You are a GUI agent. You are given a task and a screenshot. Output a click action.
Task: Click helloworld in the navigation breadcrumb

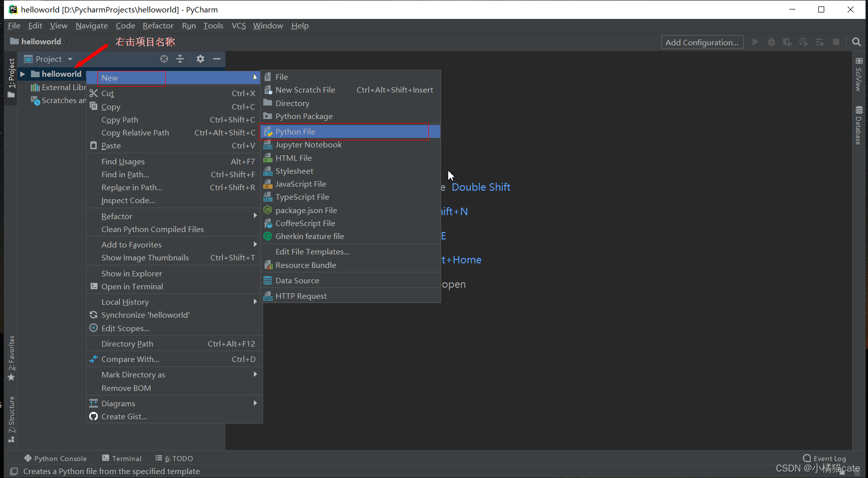40,41
